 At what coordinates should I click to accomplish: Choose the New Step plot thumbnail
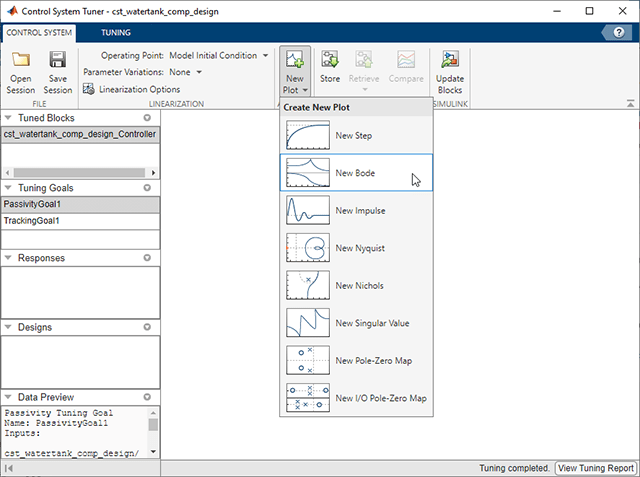click(x=308, y=135)
